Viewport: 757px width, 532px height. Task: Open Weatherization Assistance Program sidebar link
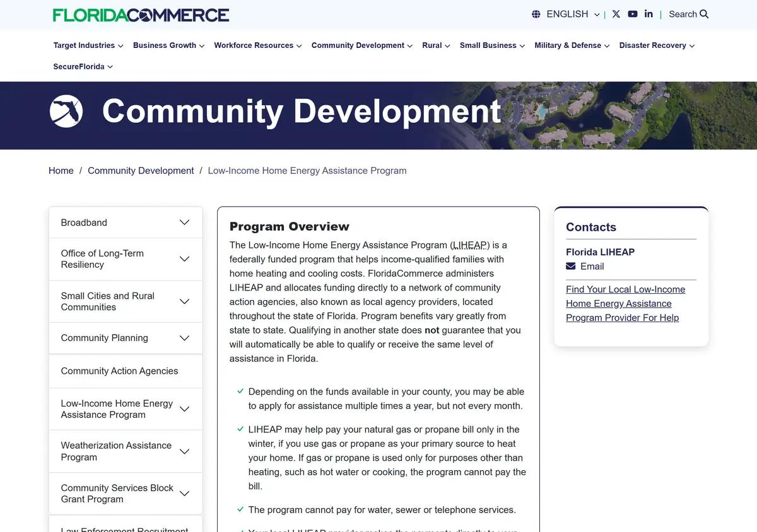coord(116,451)
